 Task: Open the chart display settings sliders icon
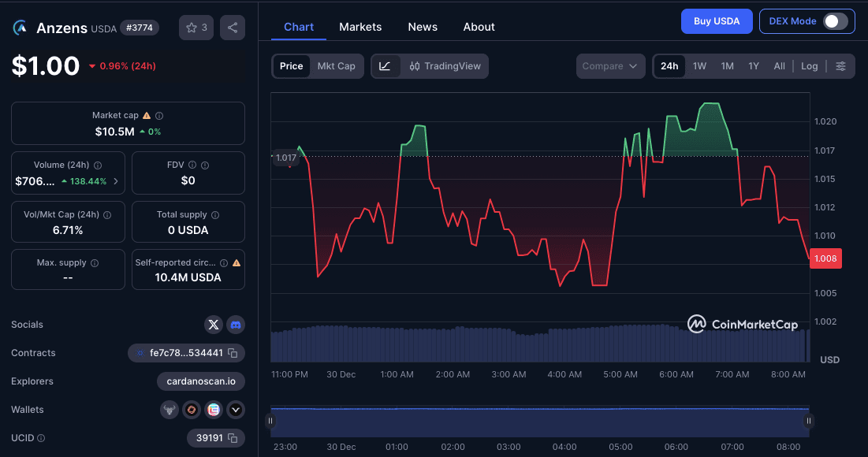[x=840, y=65]
